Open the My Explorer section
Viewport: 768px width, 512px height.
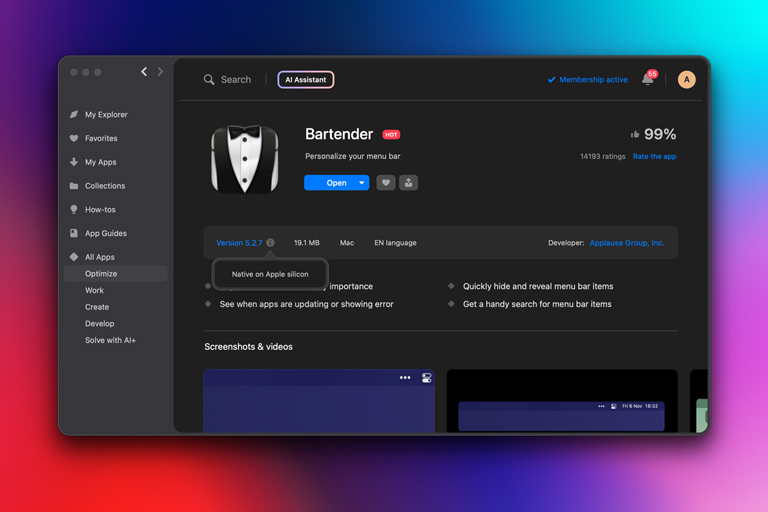[x=106, y=114]
